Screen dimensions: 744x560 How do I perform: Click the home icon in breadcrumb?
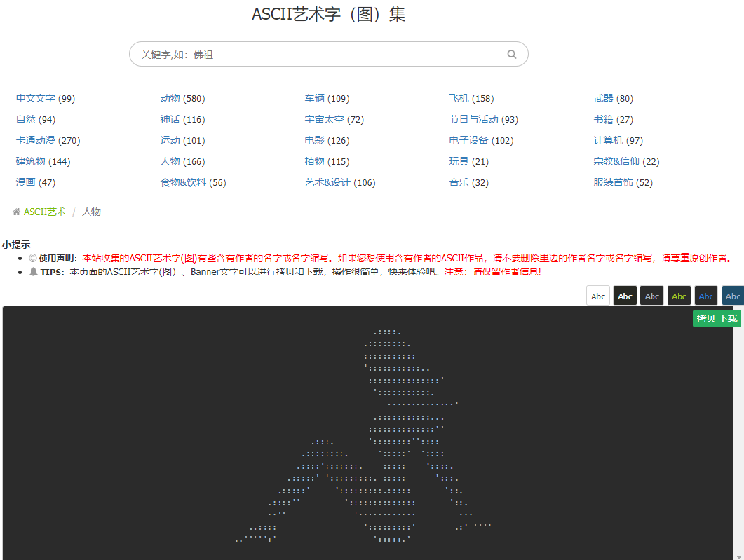17,212
